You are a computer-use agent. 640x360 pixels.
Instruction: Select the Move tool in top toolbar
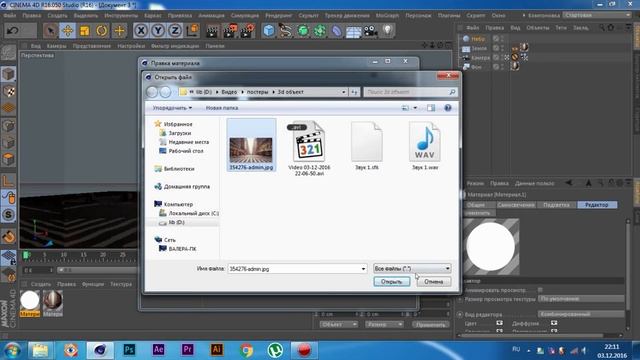[x=68, y=31]
